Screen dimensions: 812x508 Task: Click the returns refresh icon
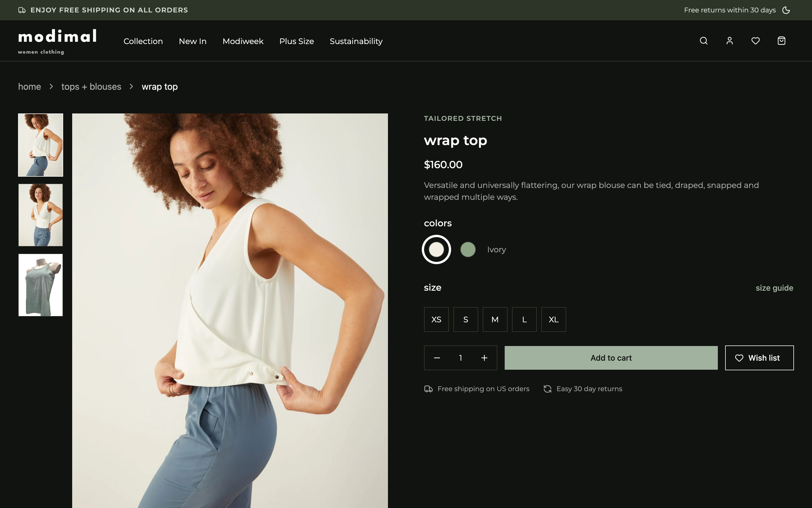click(548, 389)
